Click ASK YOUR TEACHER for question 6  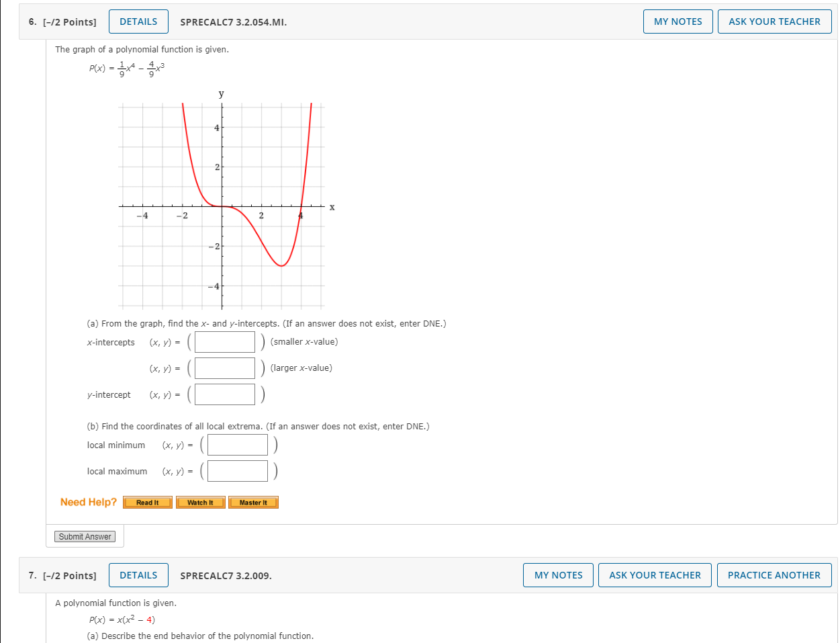pyautogui.click(x=774, y=21)
